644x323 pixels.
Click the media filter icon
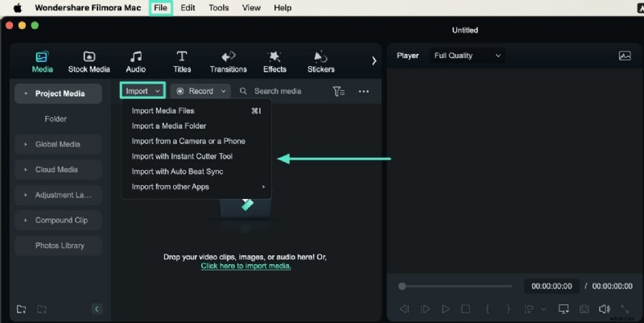(339, 92)
